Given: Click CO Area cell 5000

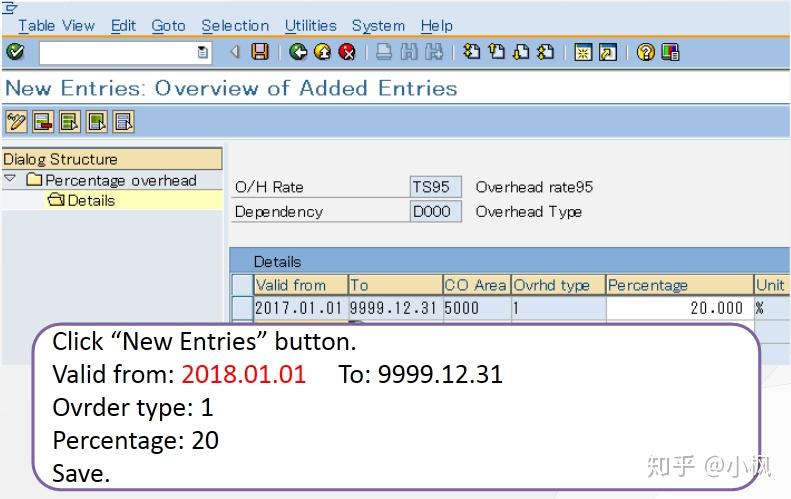Looking at the screenshot, I should tap(477, 308).
